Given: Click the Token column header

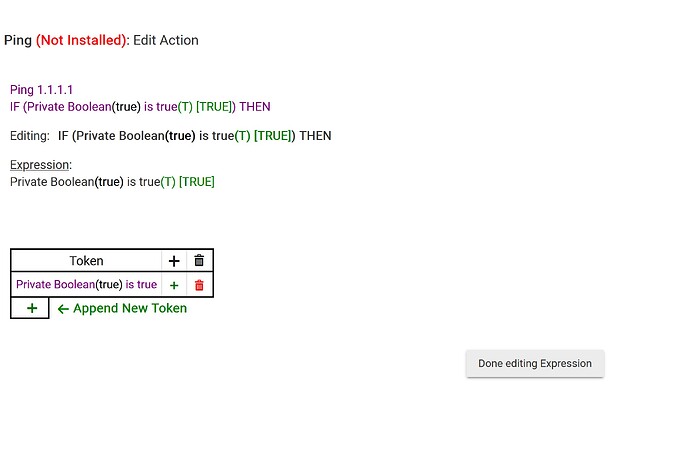Looking at the screenshot, I should pyautogui.click(x=86, y=261).
